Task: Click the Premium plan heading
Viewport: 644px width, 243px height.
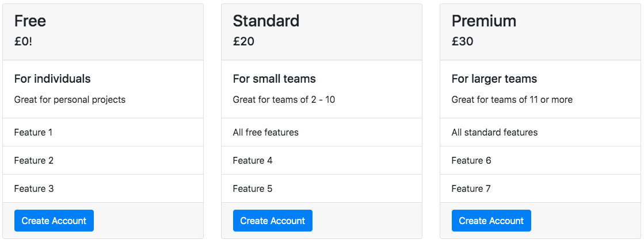Action: pos(483,21)
